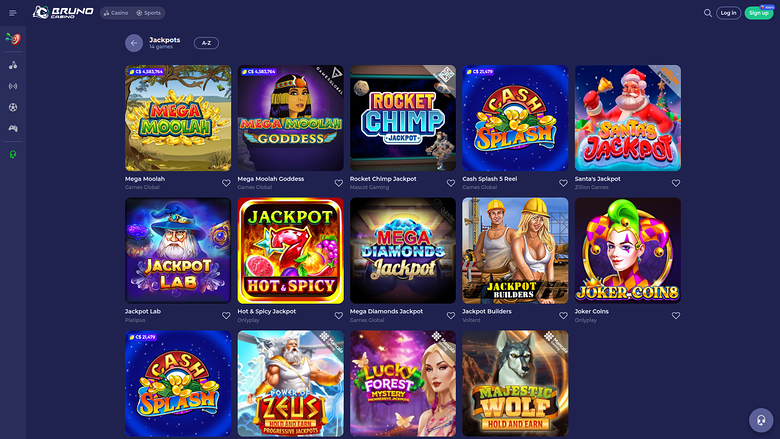Open the promotions target sidebar icon
Image resolution: width=780 pixels, height=439 pixels.
(x=13, y=39)
